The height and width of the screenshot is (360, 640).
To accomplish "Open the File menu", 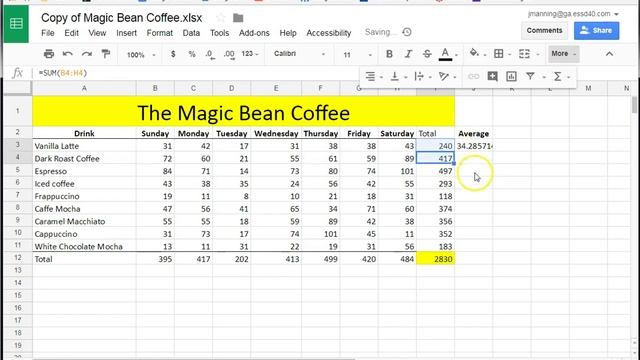I will [x=48, y=33].
